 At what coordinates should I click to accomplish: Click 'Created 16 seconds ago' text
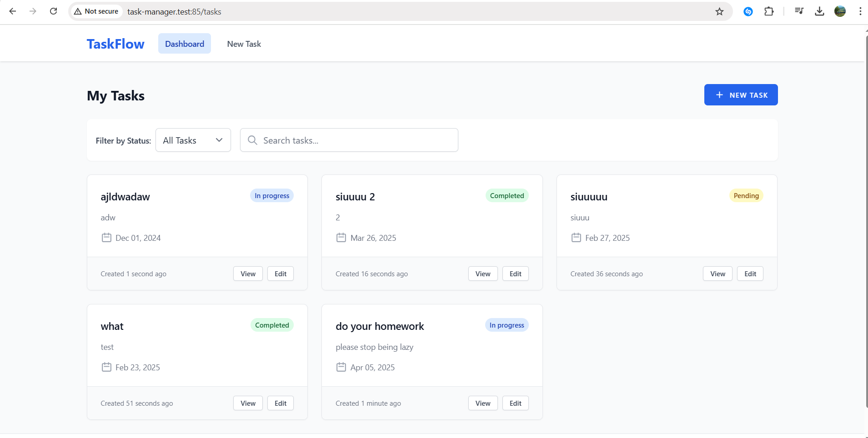(371, 274)
